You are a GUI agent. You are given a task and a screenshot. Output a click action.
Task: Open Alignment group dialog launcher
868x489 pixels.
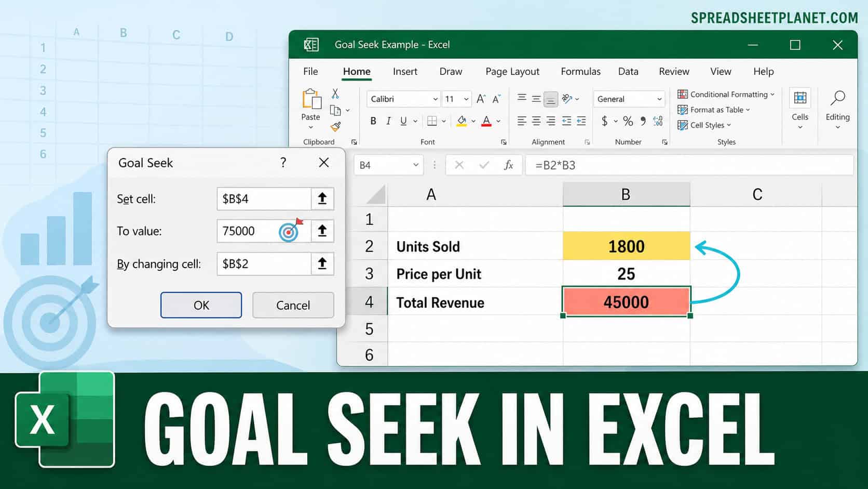587,142
